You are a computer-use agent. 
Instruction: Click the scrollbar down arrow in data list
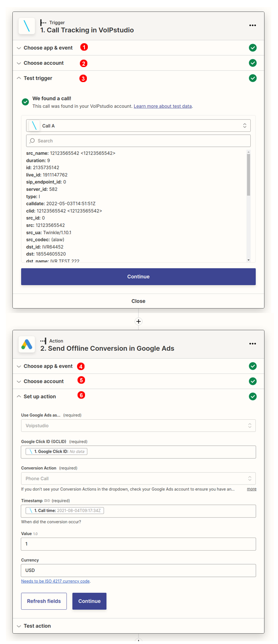click(248, 260)
